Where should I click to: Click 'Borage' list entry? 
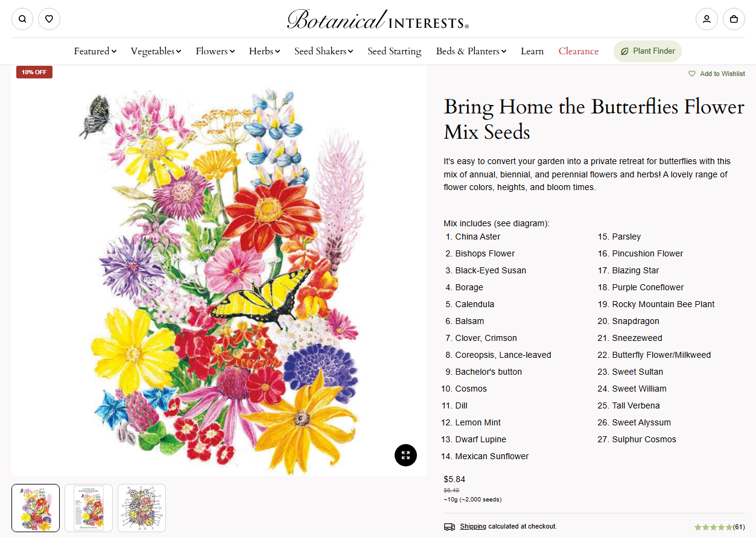click(x=469, y=287)
